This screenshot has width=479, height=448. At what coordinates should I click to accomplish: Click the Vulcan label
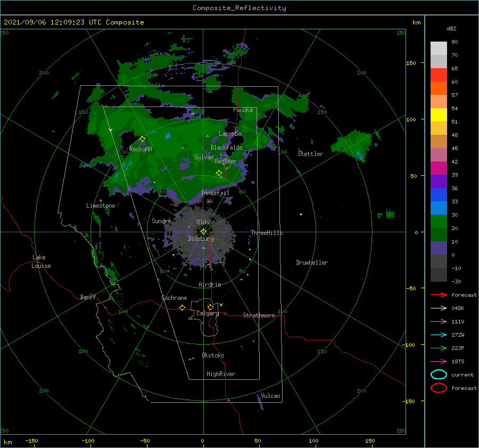[x=271, y=396]
